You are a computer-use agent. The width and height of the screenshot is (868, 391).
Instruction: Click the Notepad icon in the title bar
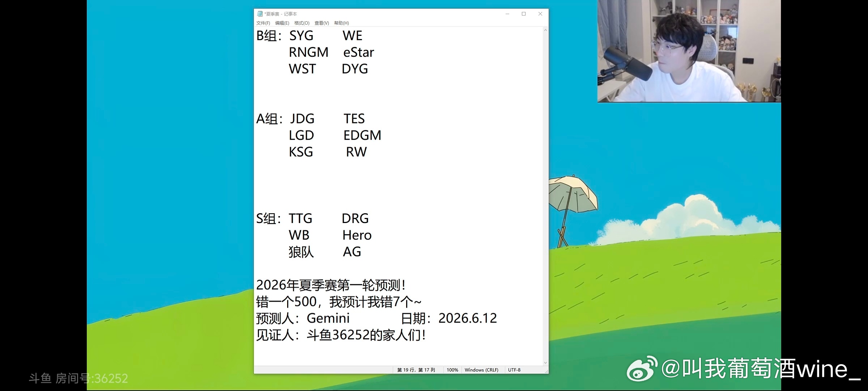(260, 14)
